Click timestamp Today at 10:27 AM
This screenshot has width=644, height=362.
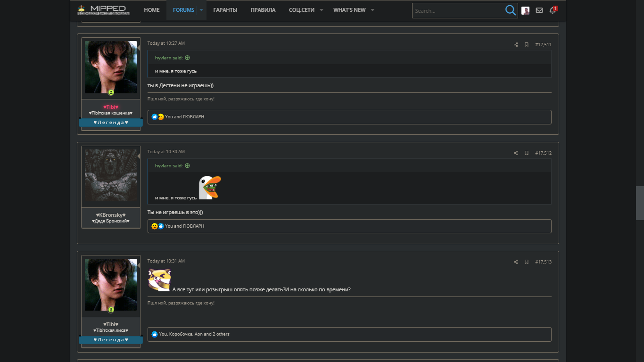click(166, 43)
